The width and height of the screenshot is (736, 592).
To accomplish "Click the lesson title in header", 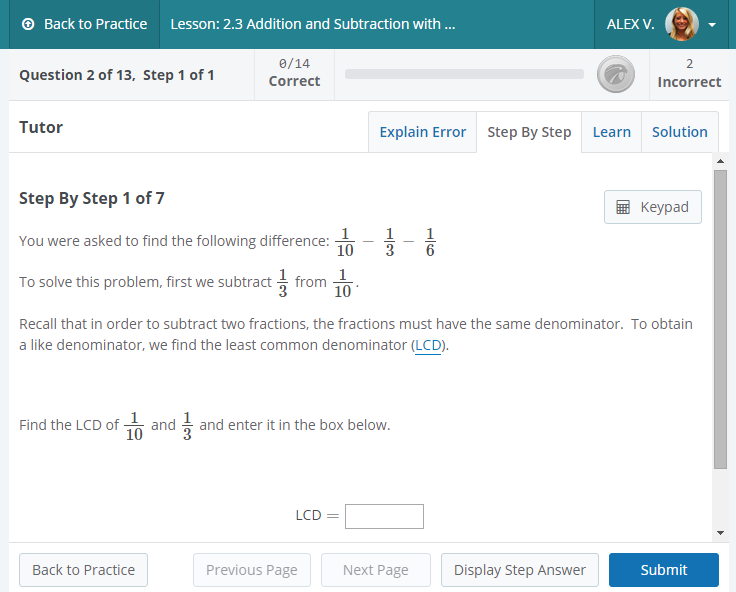I will pos(312,24).
